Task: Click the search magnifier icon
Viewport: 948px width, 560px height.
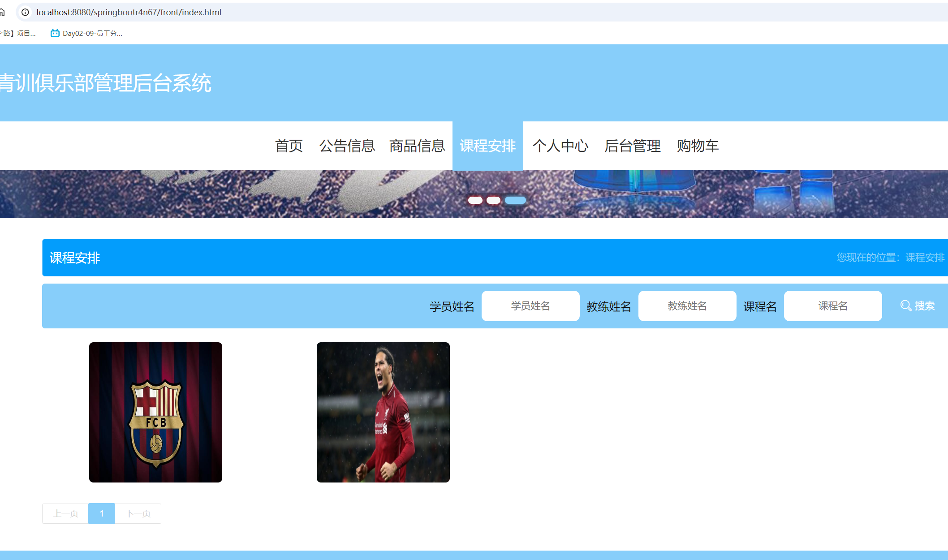Action: [x=905, y=306]
